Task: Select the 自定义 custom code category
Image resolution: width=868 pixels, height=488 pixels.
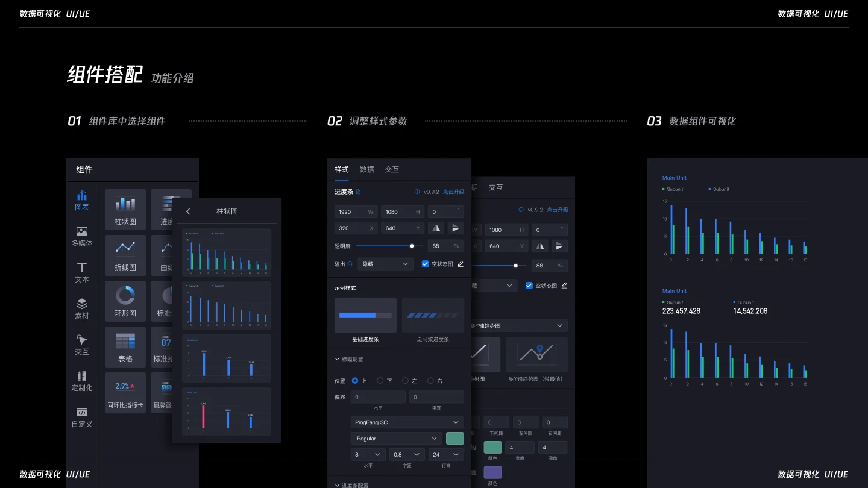Action: 82,418
